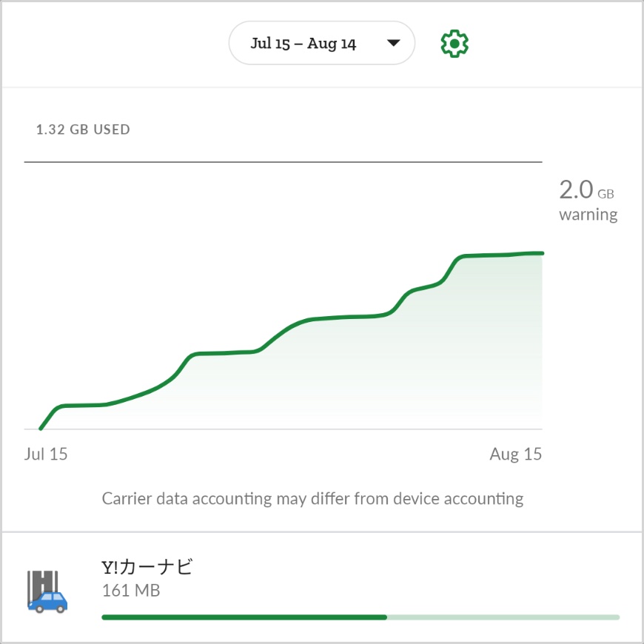Click the "Aug 15" end date axis label
Image resolution: width=644 pixels, height=644 pixels.
click(x=515, y=454)
